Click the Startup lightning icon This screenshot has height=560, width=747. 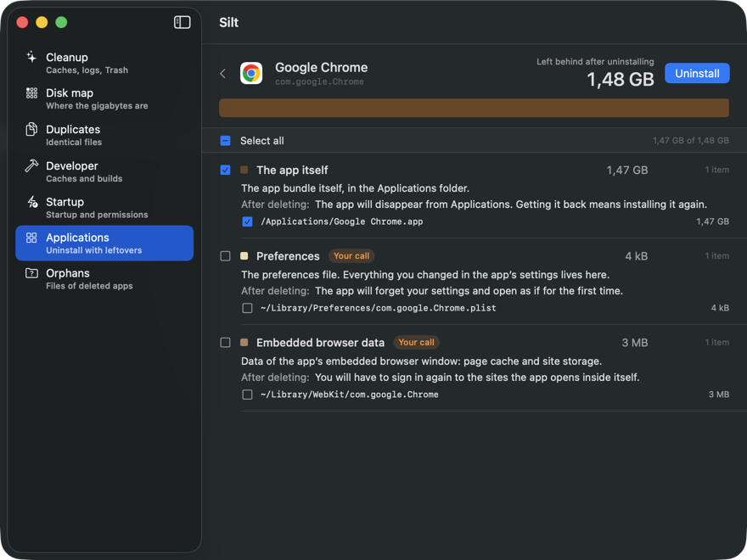pyautogui.click(x=31, y=201)
